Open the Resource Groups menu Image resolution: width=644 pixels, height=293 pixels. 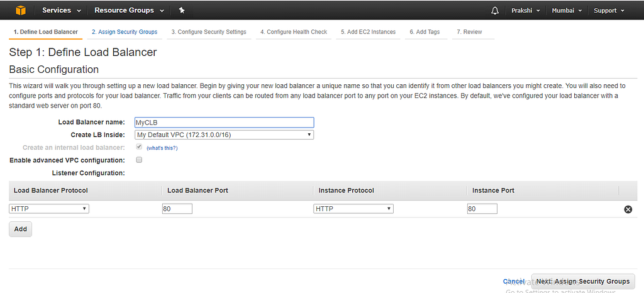click(130, 10)
